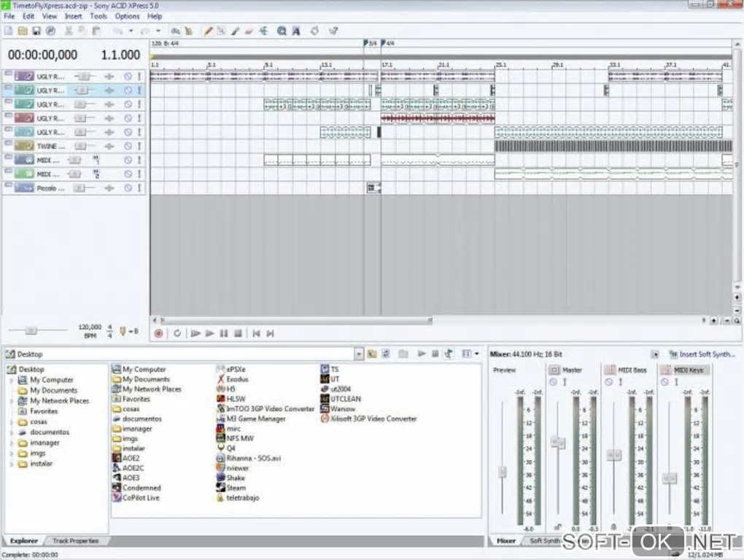744x560 pixels.
Task: Open the Tools menu
Action: (98, 16)
